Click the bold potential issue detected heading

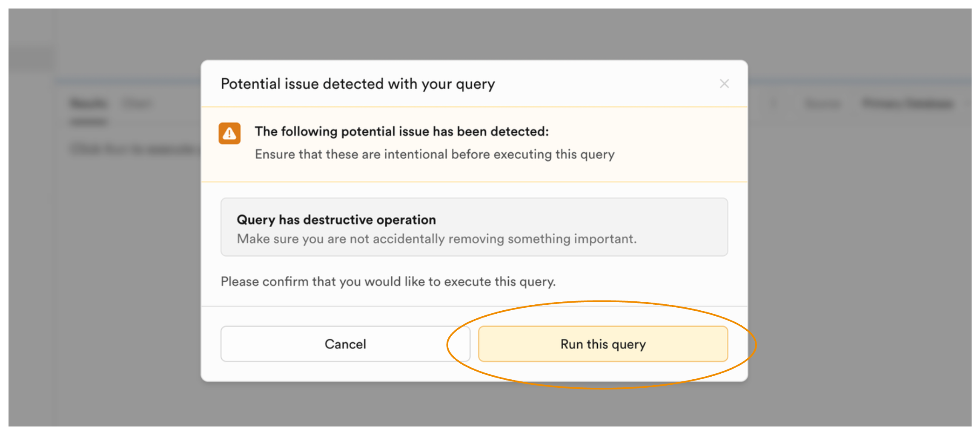tap(401, 132)
